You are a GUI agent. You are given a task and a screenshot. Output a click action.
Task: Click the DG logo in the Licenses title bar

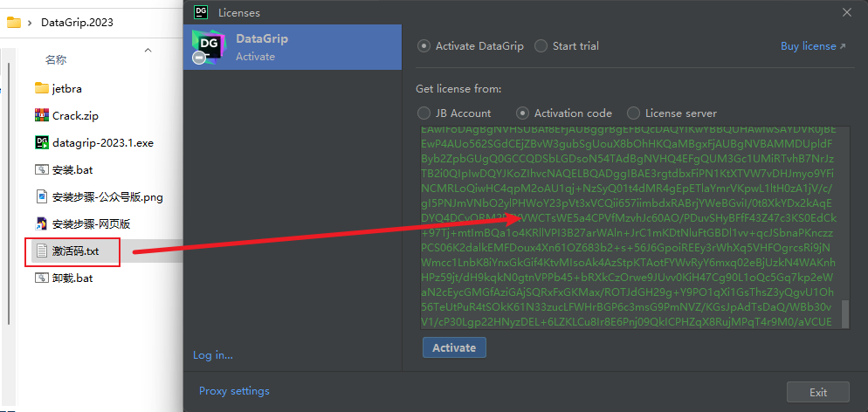pyautogui.click(x=202, y=12)
